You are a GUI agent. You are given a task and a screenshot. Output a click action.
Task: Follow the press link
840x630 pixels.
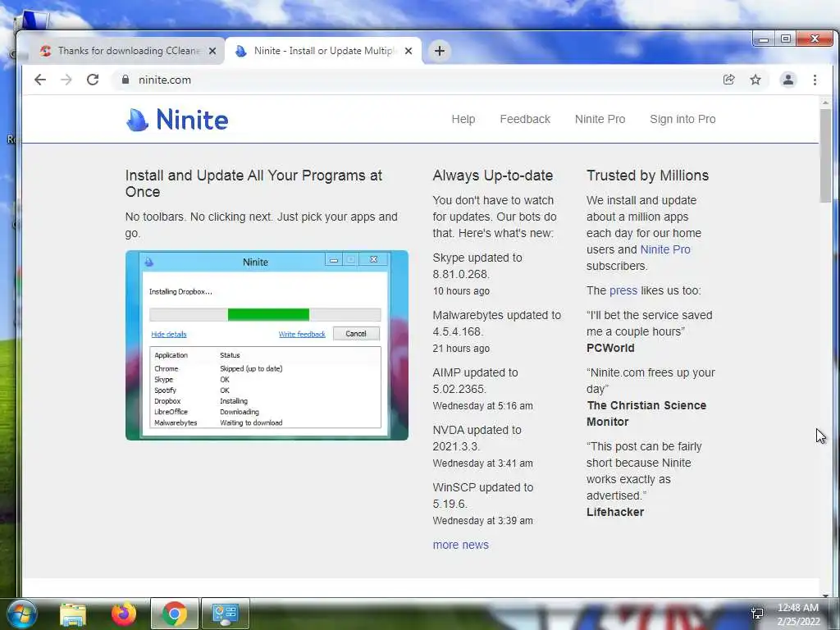coord(623,290)
